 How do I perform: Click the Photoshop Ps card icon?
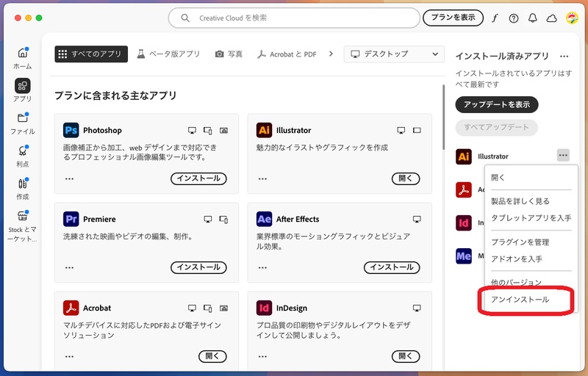[71, 130]
